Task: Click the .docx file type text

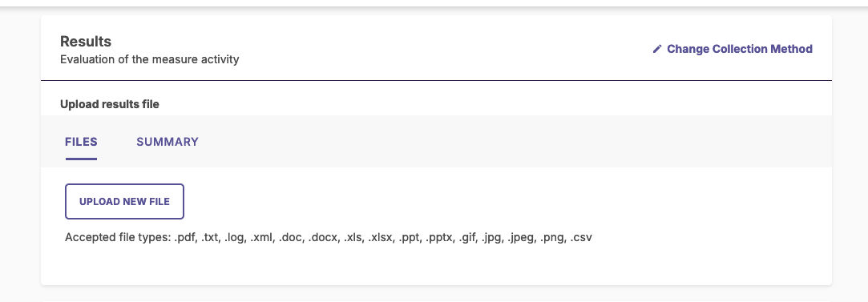Action: click(x=323, y=238)
